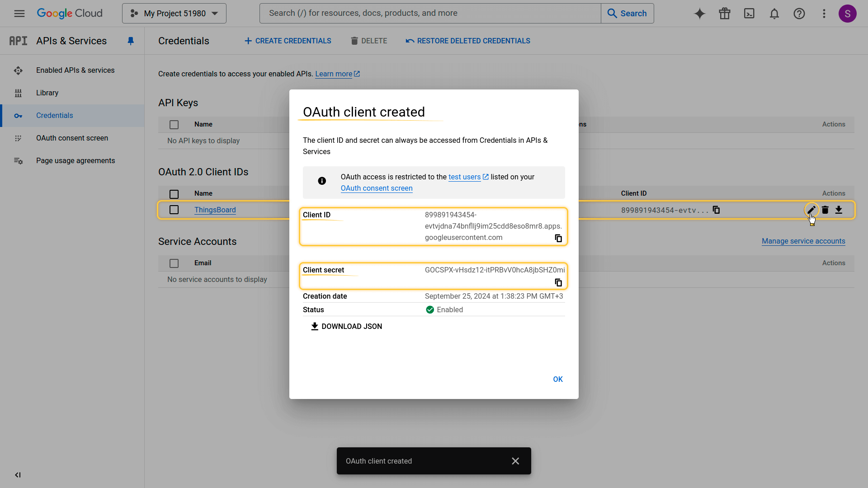Image resolution: width=868 pixels, height=488 pixels.
Task: Check the ThingsBoard row checkbox
Action: (x=174, y=210)
